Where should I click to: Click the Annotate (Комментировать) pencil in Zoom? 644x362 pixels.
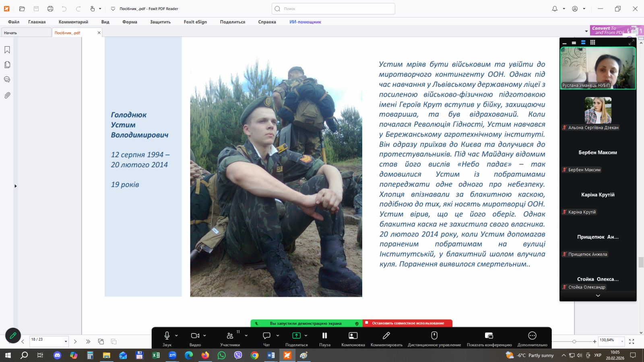386,338
